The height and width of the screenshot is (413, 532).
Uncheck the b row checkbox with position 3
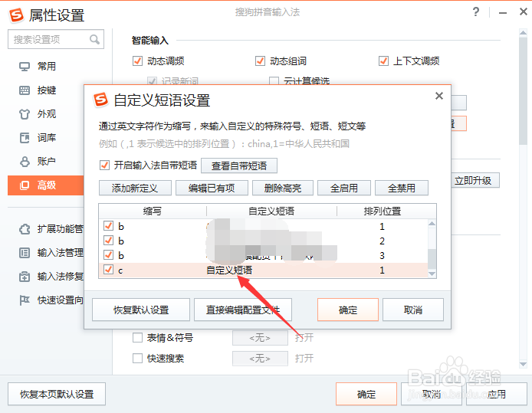coord(108,255)
